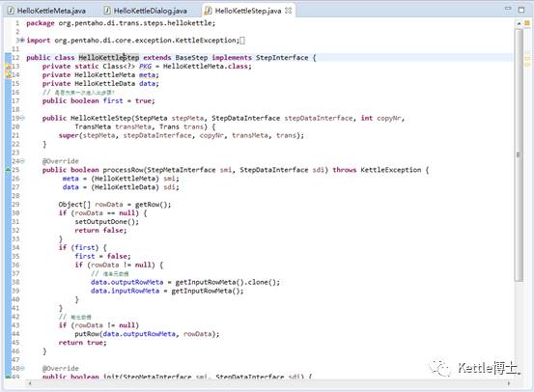Collapse the HelloKettleStep constructor at line 19
This screenshot has height=392, width=534.
coord(22,118)
